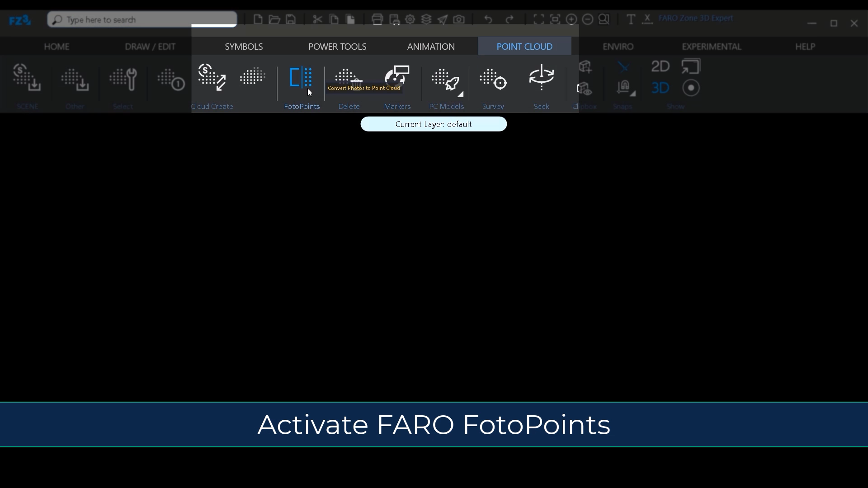Open the Other point cloud import tool
This screenshot has width=868, height=488.
pyautogui.click(x=75, y=80)
